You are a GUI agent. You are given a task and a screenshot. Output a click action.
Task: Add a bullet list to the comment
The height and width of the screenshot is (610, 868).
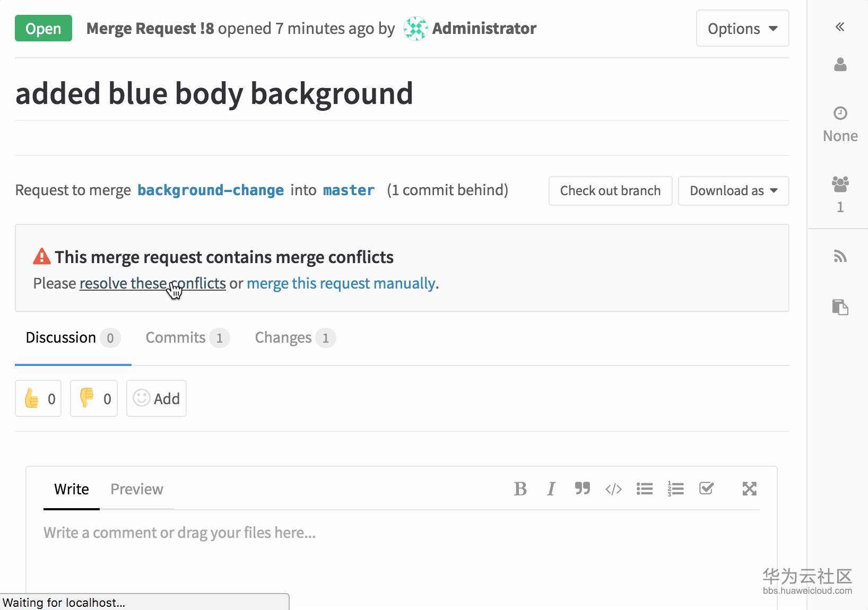coord(644,489)
